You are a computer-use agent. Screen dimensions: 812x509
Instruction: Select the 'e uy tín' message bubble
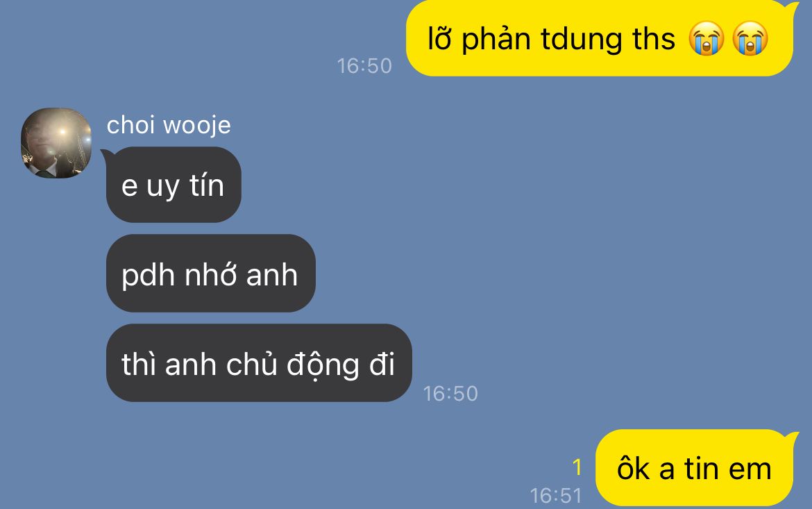click(x=174, y=185)
